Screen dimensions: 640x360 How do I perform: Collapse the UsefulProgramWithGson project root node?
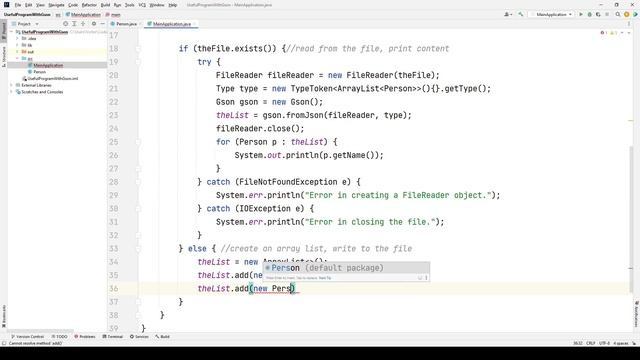pyautogui.click(x=12, y=32)
